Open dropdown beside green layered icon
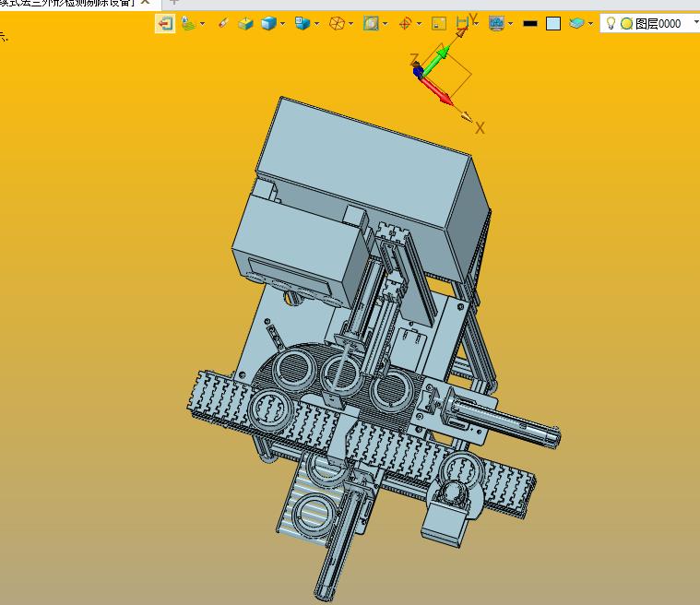This screenshot has height=605, width=700. point(202,24)
